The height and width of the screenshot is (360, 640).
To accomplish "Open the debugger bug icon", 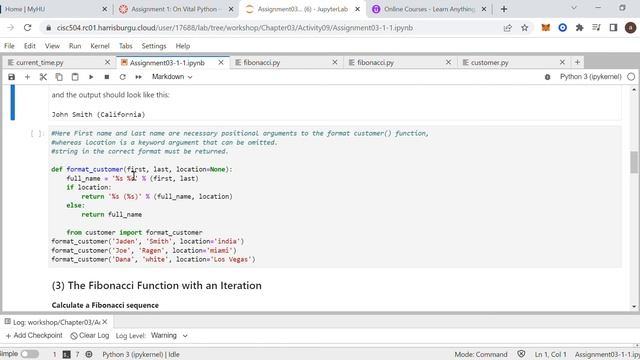I will click(x=547, y=77).
